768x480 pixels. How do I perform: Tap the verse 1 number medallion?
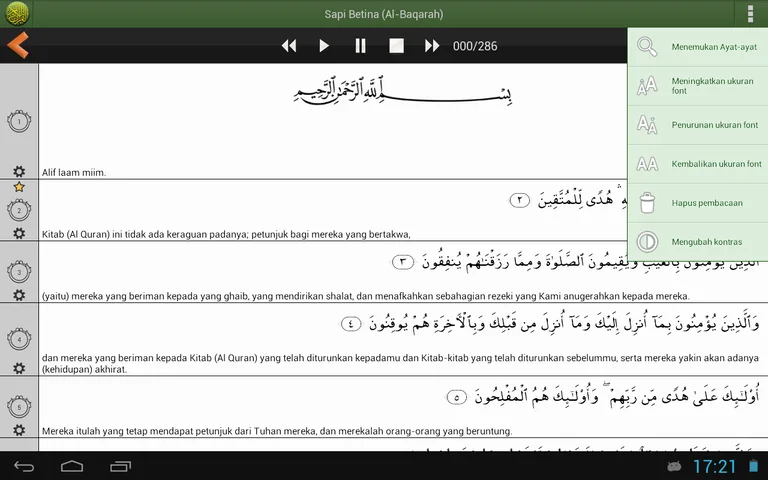[19, 121]
